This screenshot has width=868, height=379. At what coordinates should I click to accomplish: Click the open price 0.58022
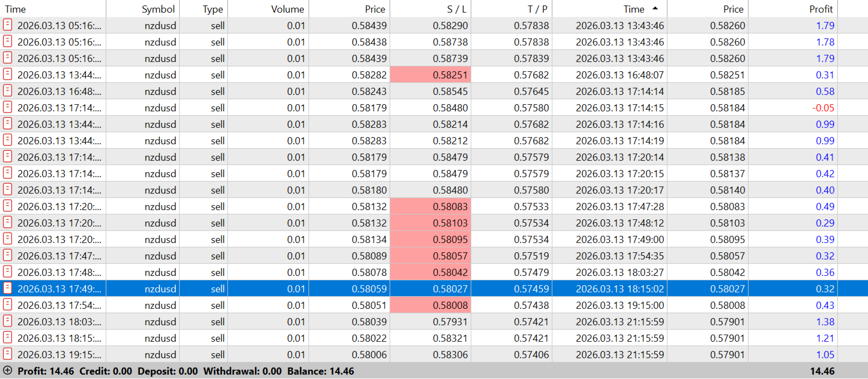tap(369, 338)
